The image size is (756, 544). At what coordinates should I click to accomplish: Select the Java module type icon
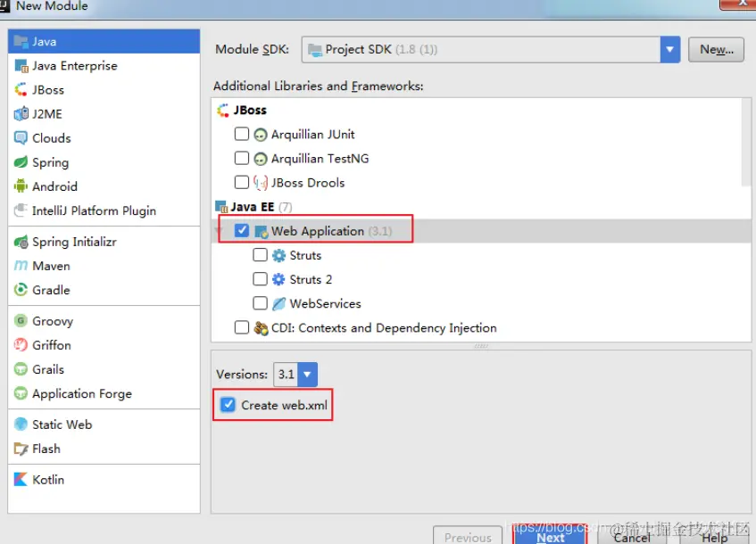coord(21,41)
